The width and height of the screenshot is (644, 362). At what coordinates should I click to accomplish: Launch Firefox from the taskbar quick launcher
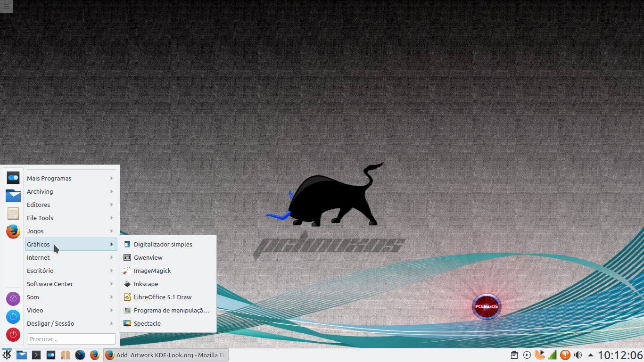[x=95, y=355]
